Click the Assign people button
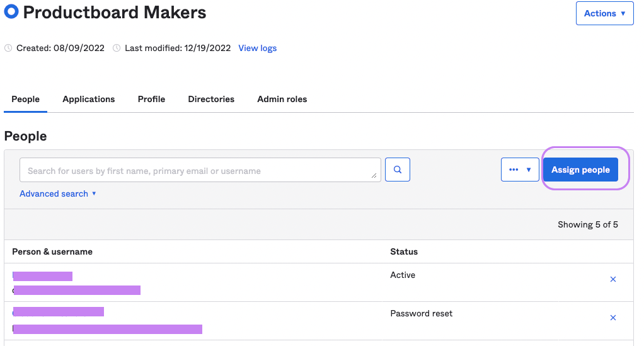This screenshot has width=644, height=346. (580, 170)
